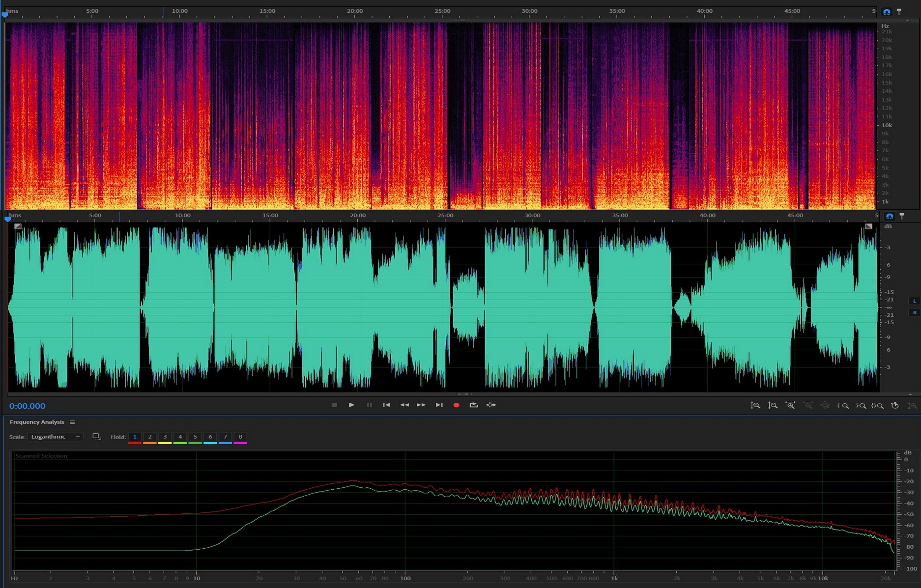The image size is (921, 588).
Task: Move playhead to previous marker
Action: coord(386,405)
